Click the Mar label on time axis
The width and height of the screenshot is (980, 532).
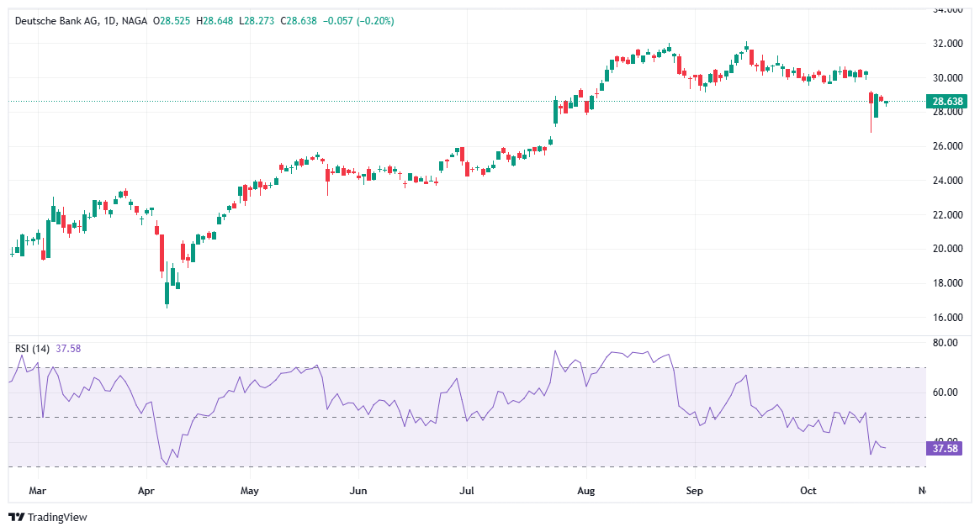pyautogui.click(x=38, y=491)
